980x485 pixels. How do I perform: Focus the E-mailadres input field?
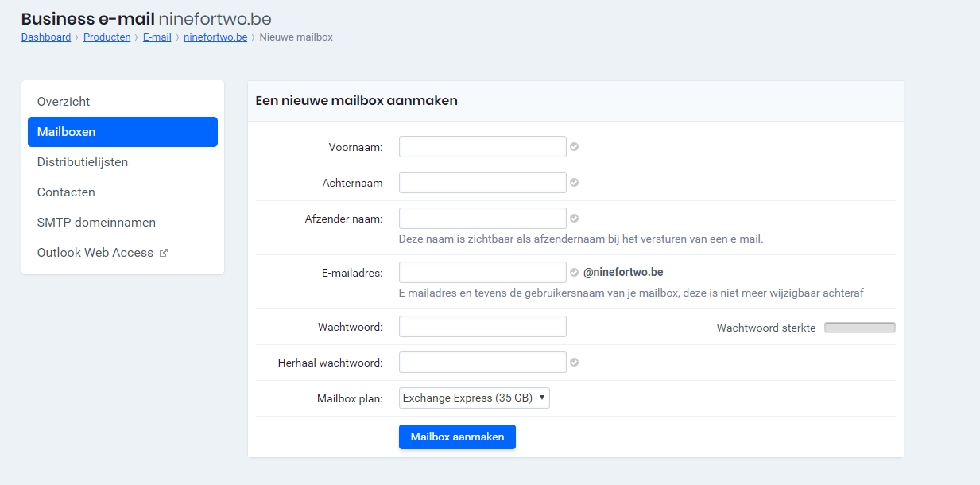(x=482, y=273)
